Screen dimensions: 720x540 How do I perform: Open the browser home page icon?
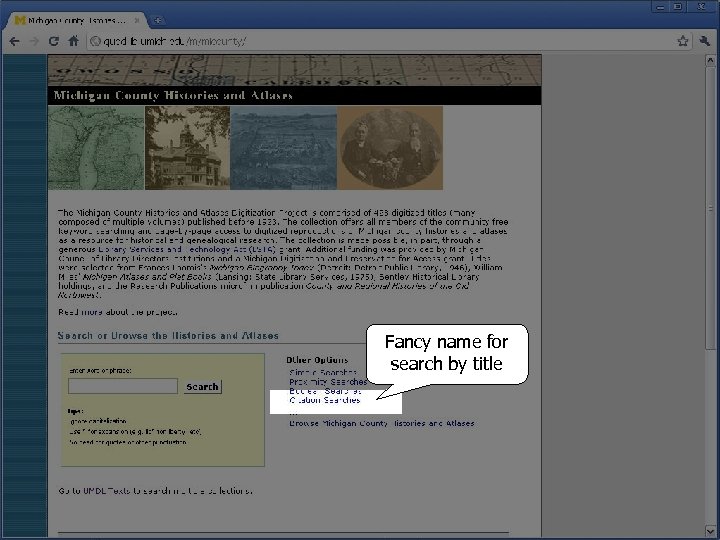[x=73, y=41]
